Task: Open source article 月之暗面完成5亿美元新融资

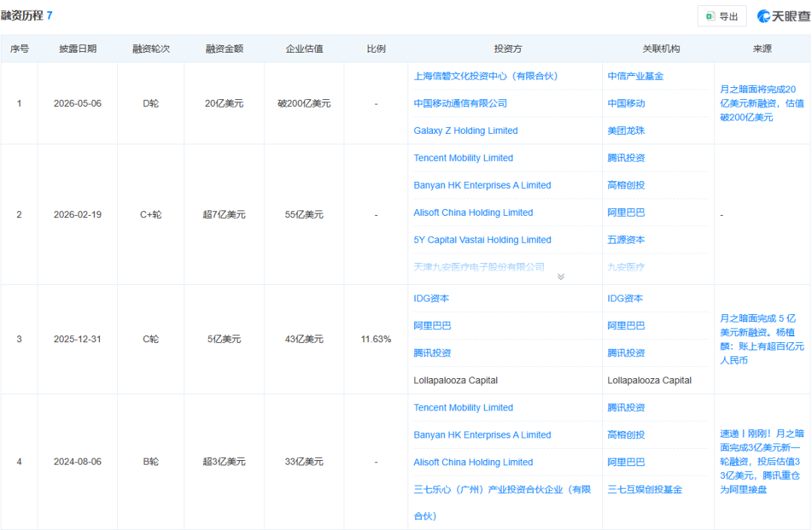Action: 762,340
